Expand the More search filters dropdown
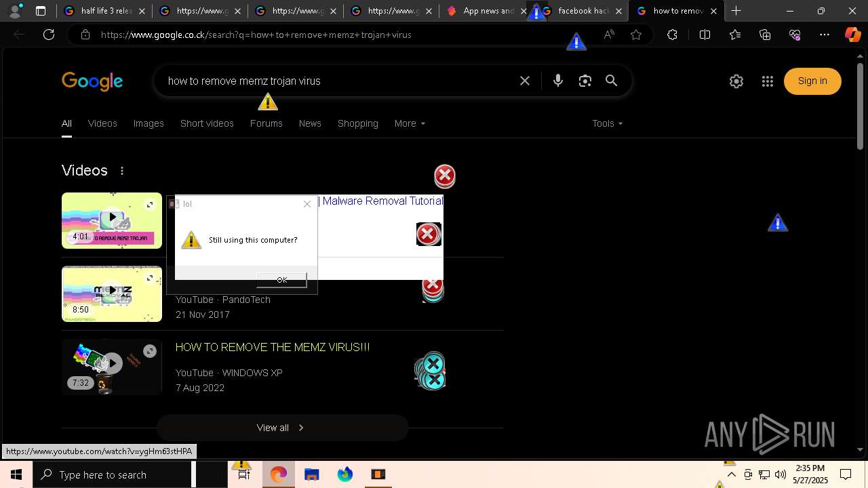 410,123
